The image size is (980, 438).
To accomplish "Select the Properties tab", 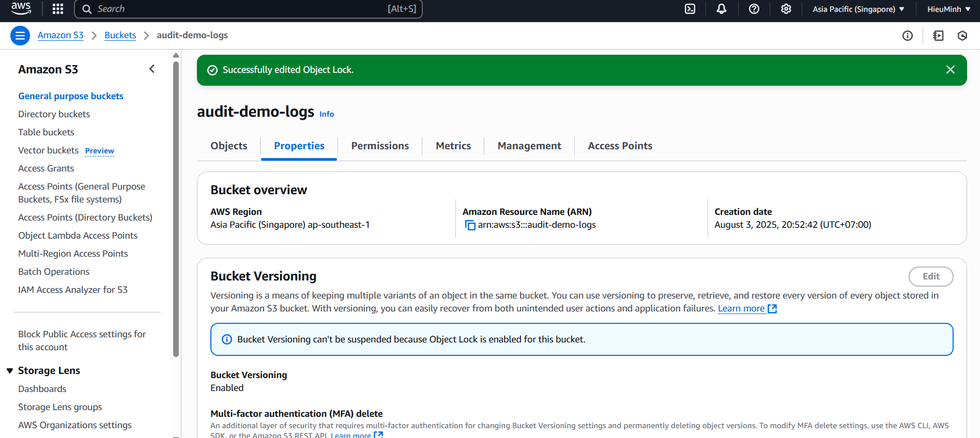I will point(299,146).
